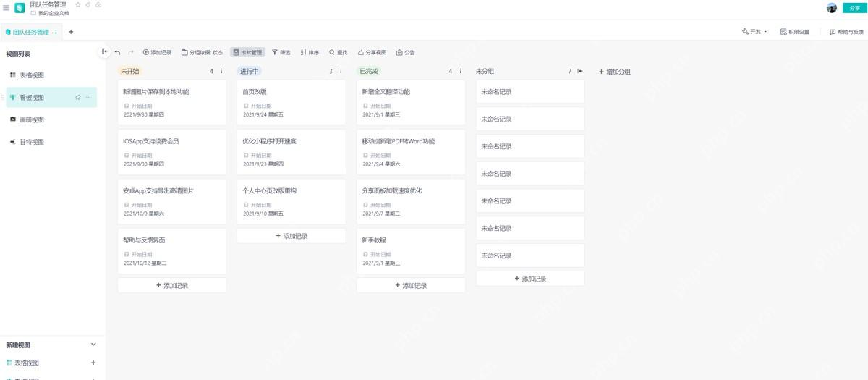868x380 pixels.
Task: Open more options for 看板视图
Action: [x=89, y=97]
